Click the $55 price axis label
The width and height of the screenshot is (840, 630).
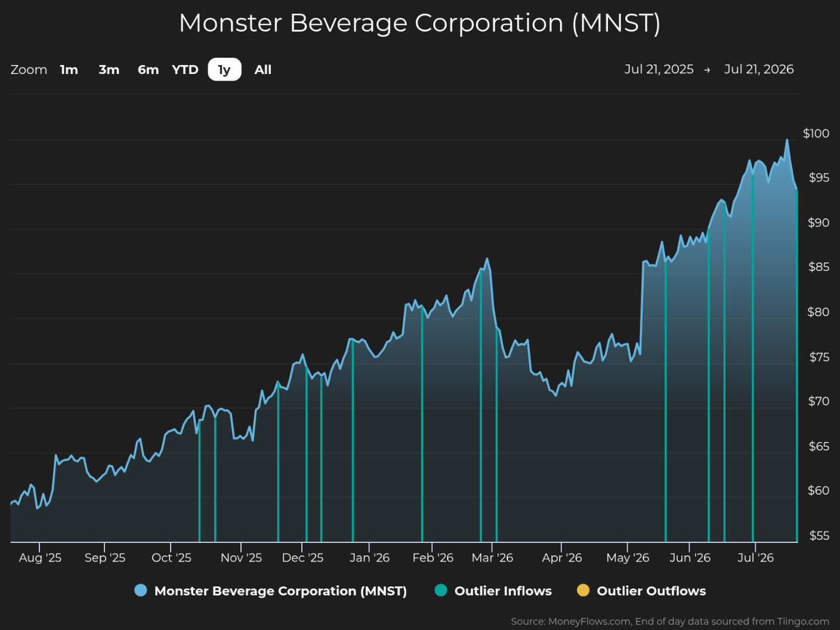[819, 535]
